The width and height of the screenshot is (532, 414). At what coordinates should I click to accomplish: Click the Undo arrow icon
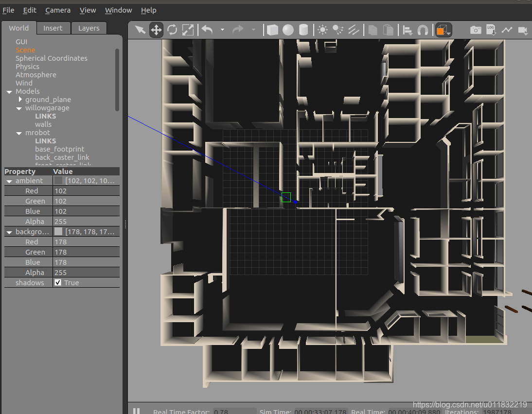pos(207,30)
